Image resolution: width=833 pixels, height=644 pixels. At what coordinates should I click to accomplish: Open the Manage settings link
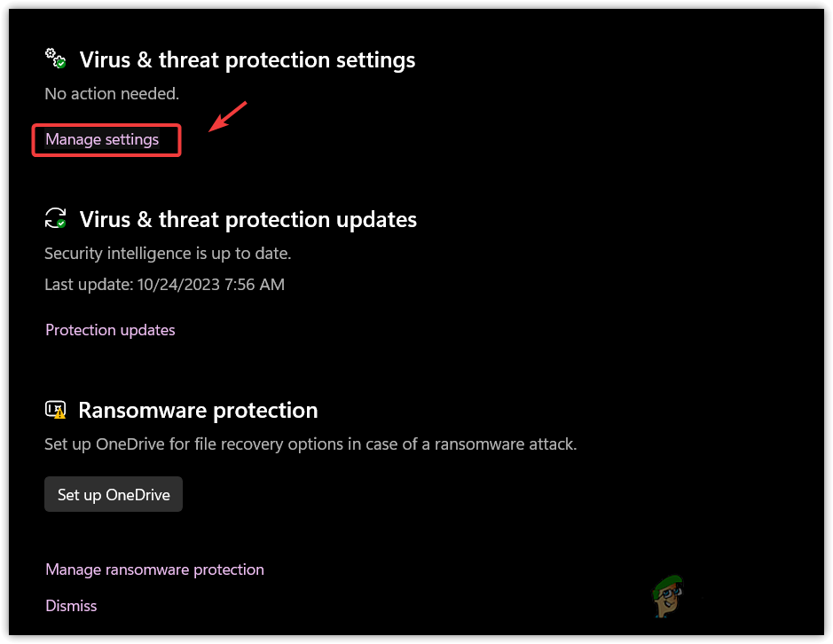pyautogui.click(x=102, y=139)
